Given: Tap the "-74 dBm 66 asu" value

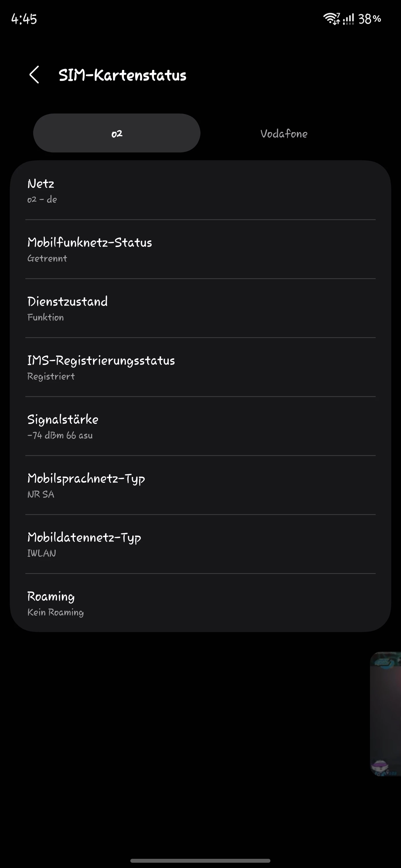Looking at the screenshot, I should point(60,435).
